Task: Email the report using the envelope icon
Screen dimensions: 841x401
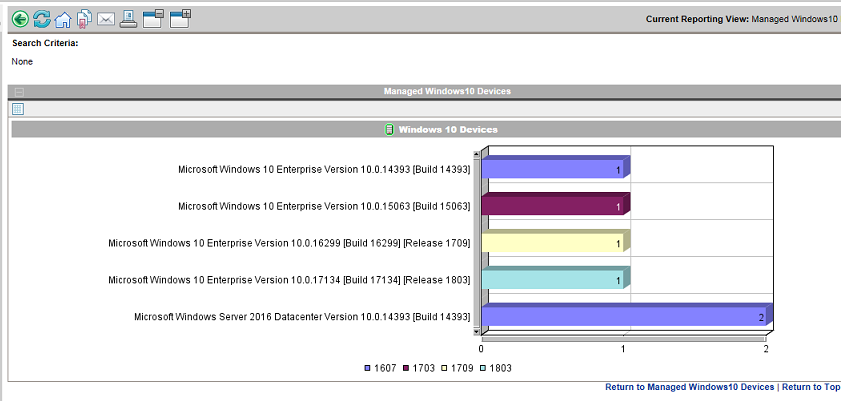Action: pos(106,20)
